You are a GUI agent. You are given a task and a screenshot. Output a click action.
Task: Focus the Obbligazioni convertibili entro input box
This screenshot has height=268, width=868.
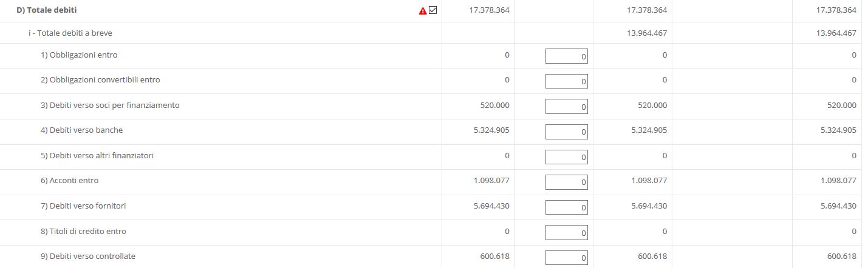[x=566, y=81]
